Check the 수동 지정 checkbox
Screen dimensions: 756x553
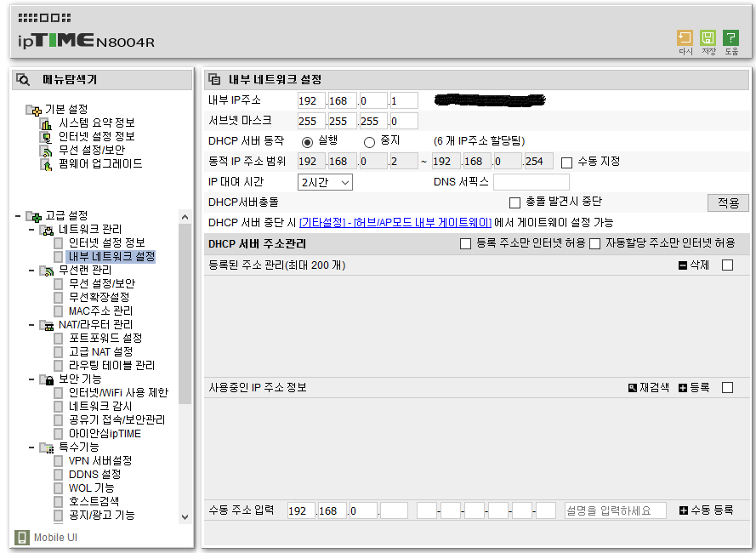[x=567, y=162]
